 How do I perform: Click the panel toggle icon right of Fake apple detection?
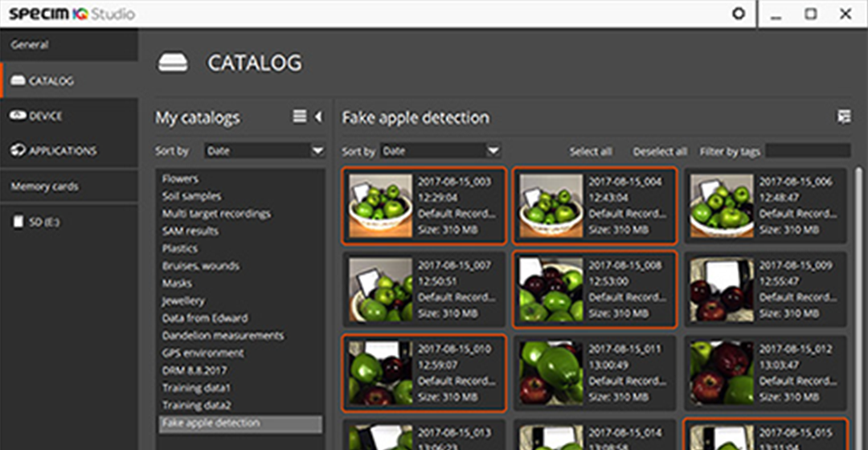coord(844,117)
